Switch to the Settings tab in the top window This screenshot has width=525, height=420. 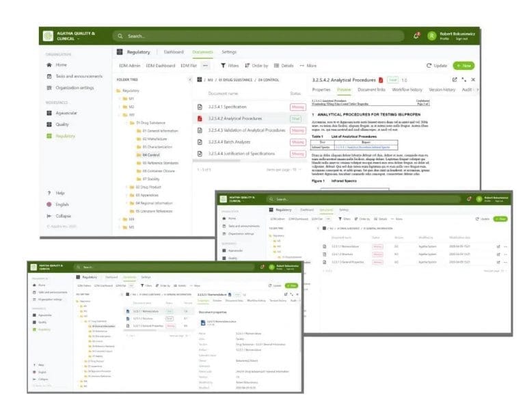pos(229,52)
